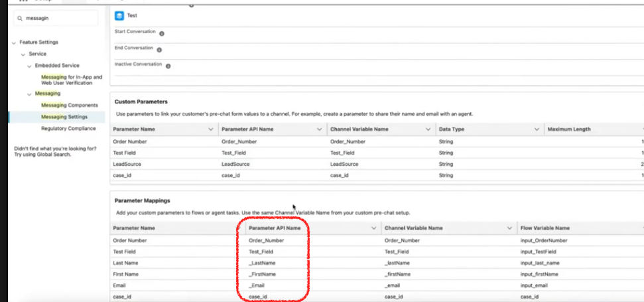This screenshot has width=644, height=302.
Task: Click input_firstName flow variable cell
Action: coord(539,274)
